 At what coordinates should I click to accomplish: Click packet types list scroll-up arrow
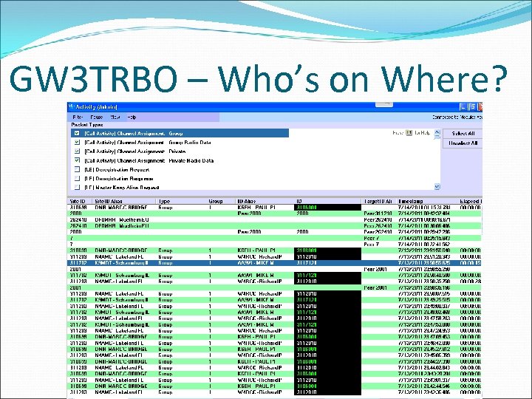437,132
